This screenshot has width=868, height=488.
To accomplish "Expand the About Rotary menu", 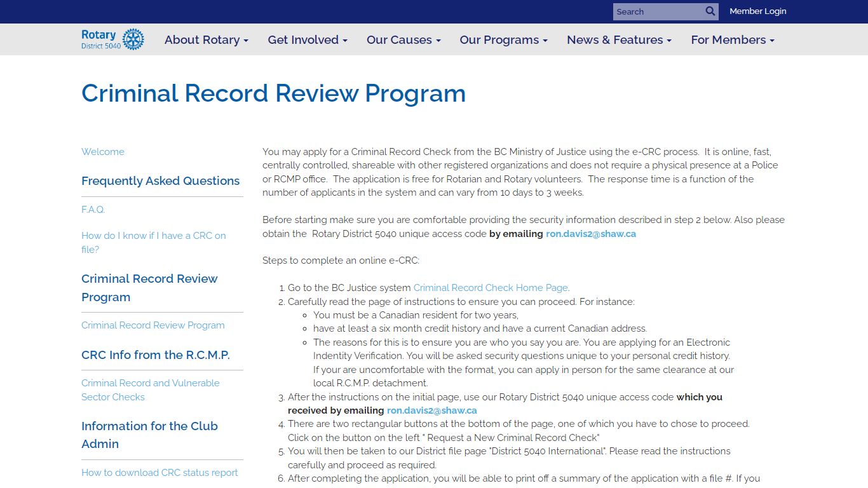I will click(x=206, y=39).
